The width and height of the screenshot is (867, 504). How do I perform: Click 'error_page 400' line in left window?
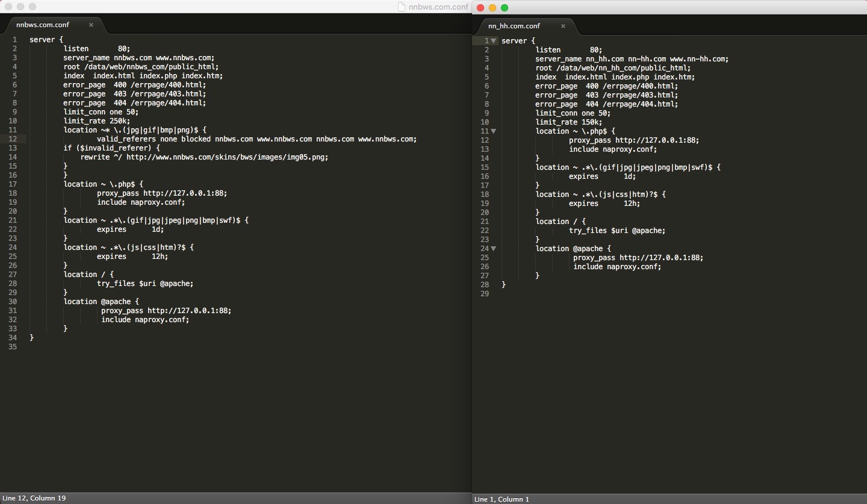pyautogui.click(x=135, y=85)
